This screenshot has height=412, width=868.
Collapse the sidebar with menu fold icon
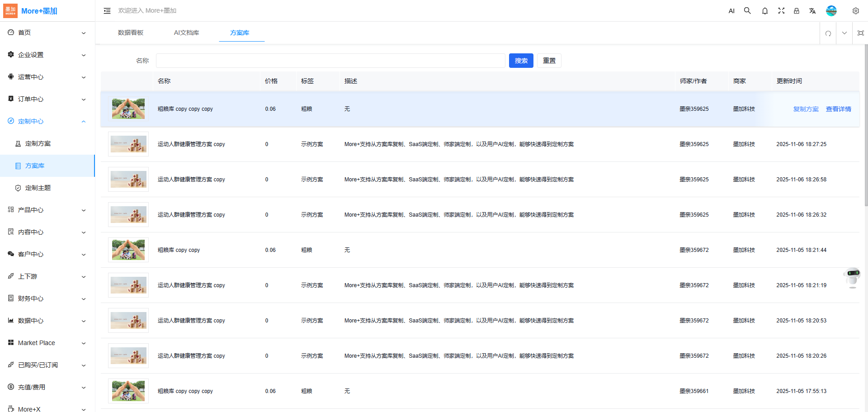click(107, 11)
